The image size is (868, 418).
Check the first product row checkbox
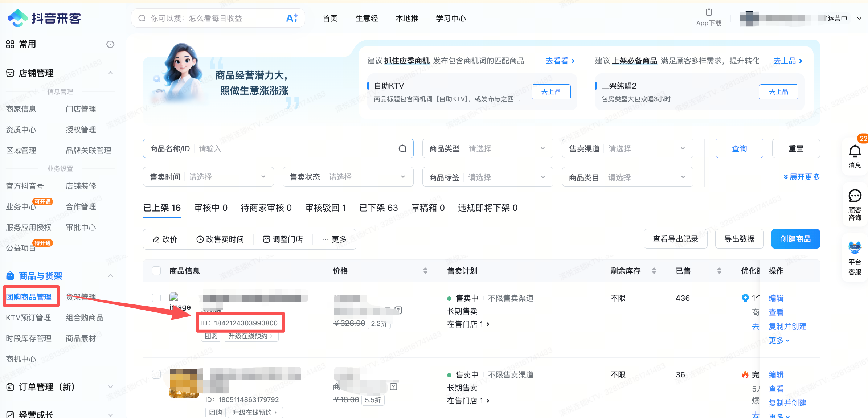tap(156, 298)
